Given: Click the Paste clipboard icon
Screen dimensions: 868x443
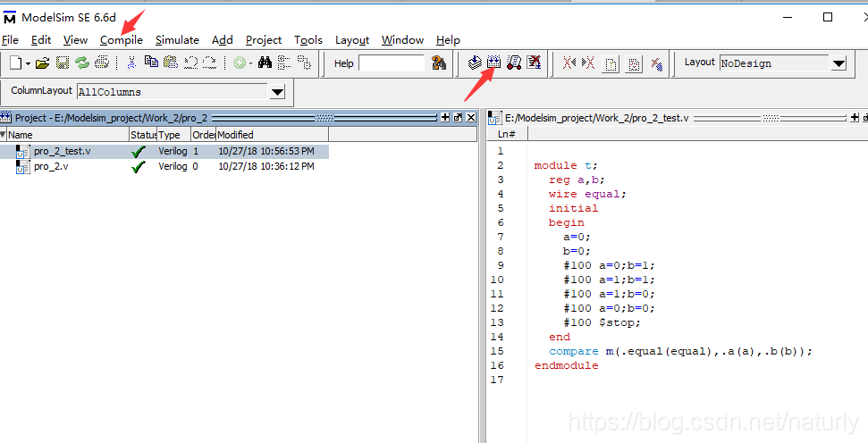Looking at the screenshot, I should click(171, 62).
